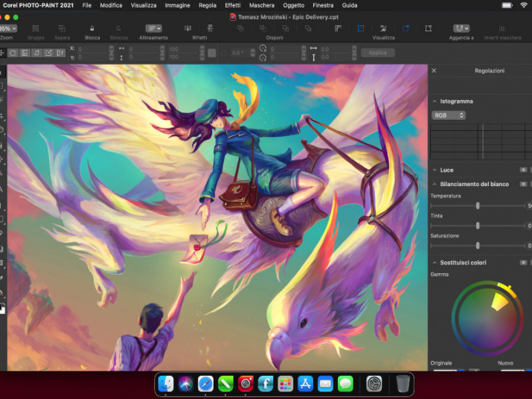Viewport: 532px width, 399px height.
Task: Open the Finestra menu
Action: tap(323, 5)
